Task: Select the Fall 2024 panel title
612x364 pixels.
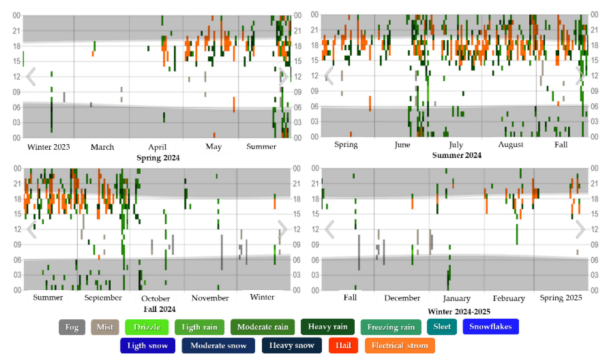Action: coord(160,309)
